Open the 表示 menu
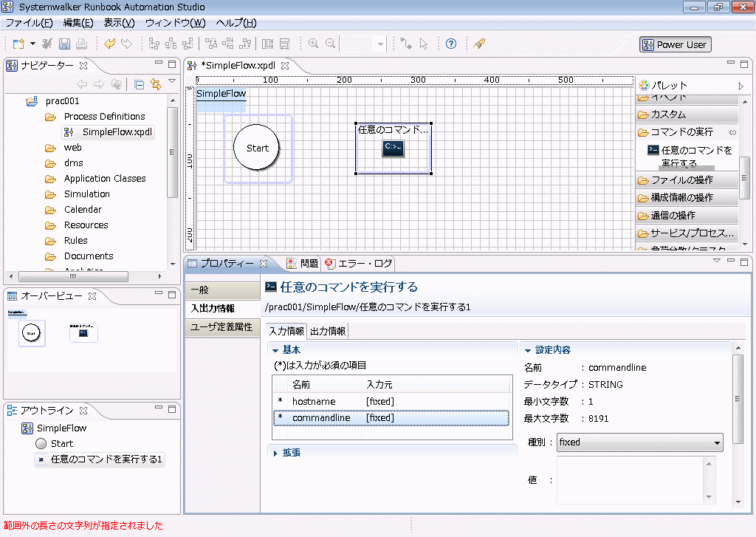This screenshot has height=537, width=756. [x=119, y=23]
